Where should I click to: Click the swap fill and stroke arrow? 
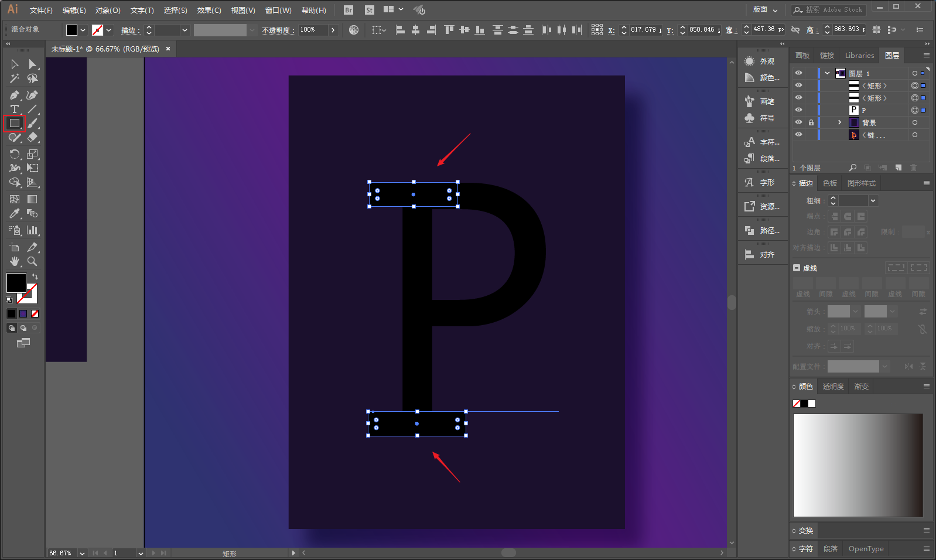click(x=35, y=276)
